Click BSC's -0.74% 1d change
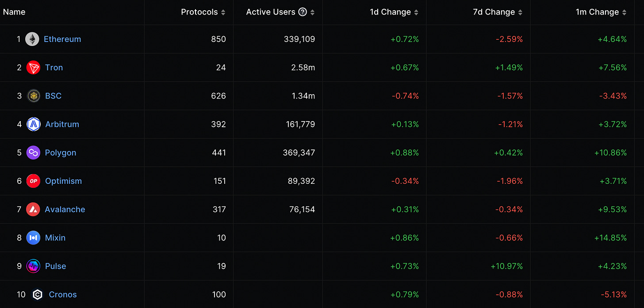Screen dimensions: 644x308 [x=406, y=96]
